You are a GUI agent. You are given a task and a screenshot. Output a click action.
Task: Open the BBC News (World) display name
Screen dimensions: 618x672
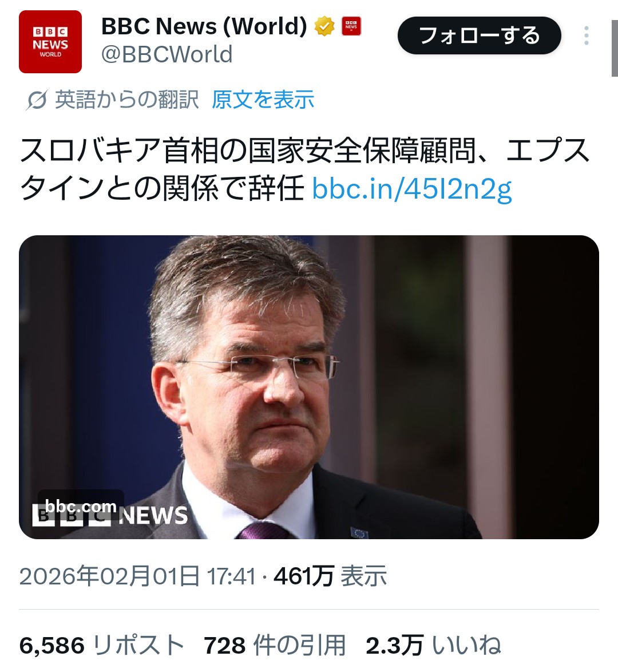(x=204, y=26)
